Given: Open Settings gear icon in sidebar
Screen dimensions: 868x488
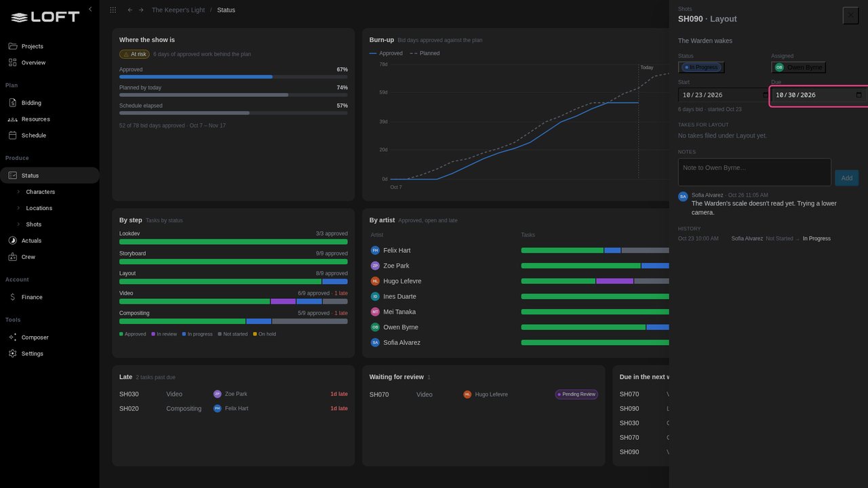Looking at the screenshot, I should point(12,354).
